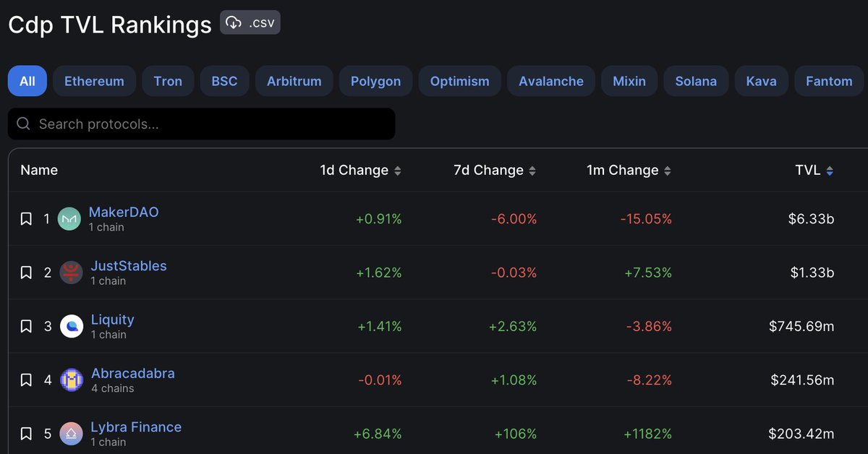Focus the Search protocols field
The image size is (868, 454).
202,124
